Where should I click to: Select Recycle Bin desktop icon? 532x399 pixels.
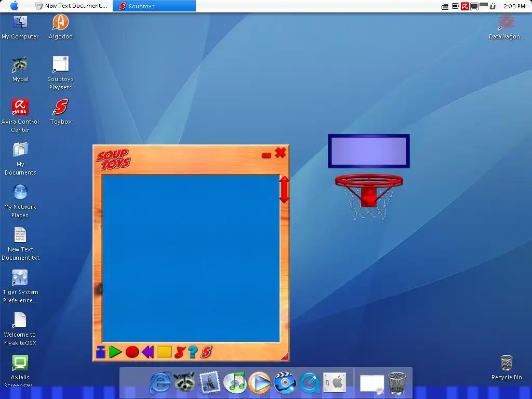[x=507, y=368]
